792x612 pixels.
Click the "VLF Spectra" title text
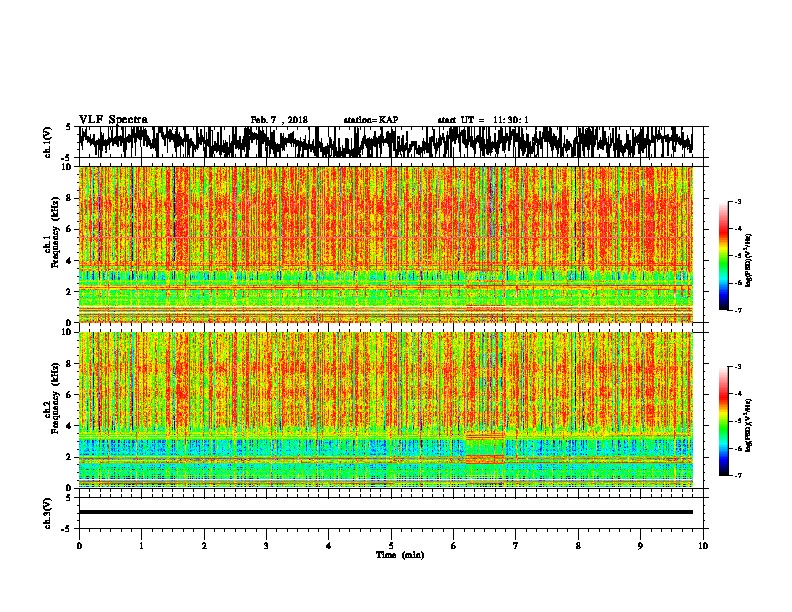click(113, 120)
